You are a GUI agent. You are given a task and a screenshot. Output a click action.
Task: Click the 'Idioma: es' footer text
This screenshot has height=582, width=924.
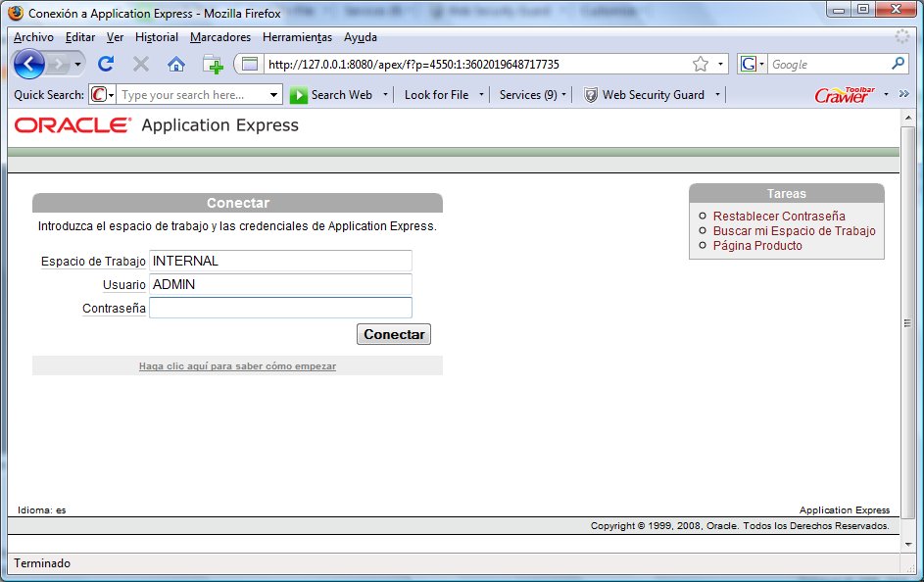coord(42,510)
